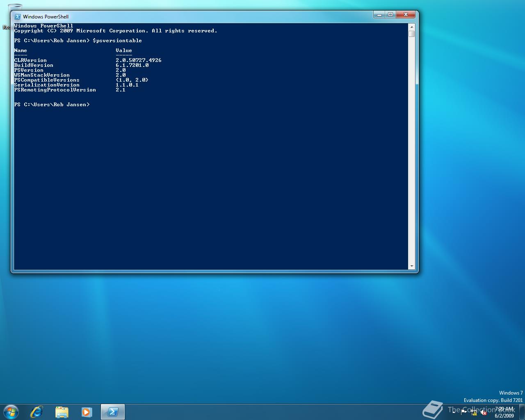Click the $psversiontable command text
Image resolution: width=525 pixels, height=420 pixels.
(x=117, y=41)
